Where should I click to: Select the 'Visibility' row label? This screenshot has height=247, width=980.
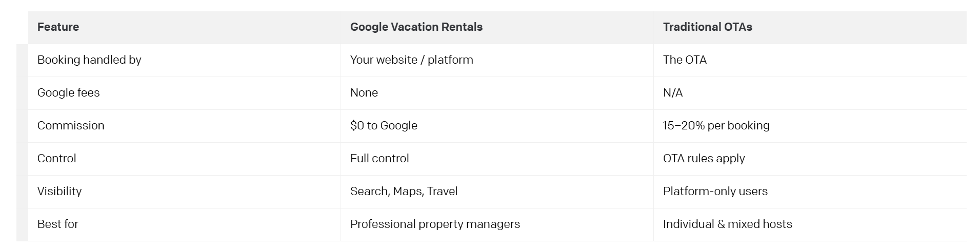[59, 192]
